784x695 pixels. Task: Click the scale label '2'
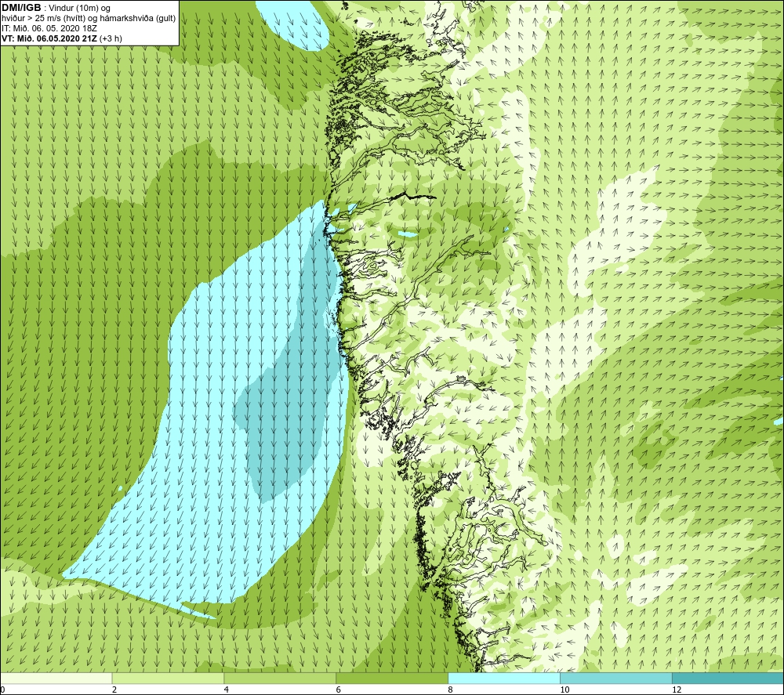click(114, 690)
